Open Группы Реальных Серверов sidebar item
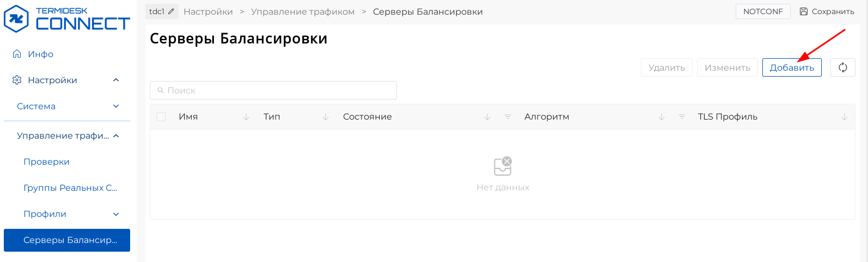Screen dimensions: 868x262 (70, 188)
